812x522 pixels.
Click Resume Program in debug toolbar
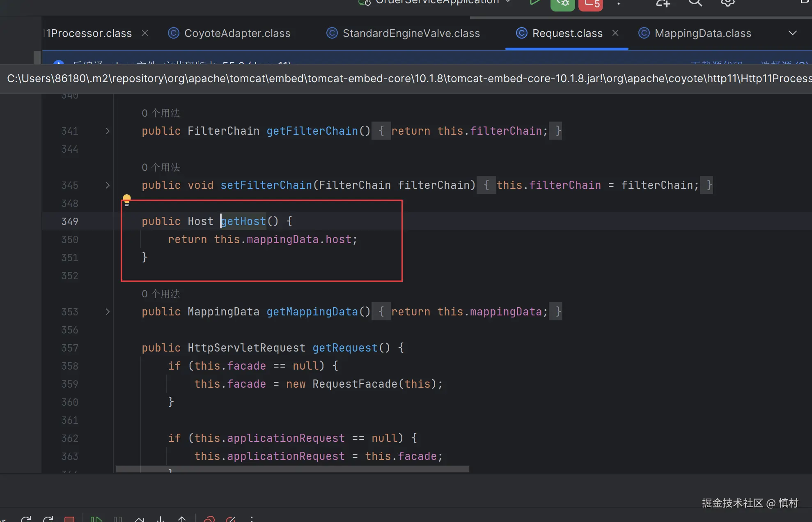[x=96, y=519]
